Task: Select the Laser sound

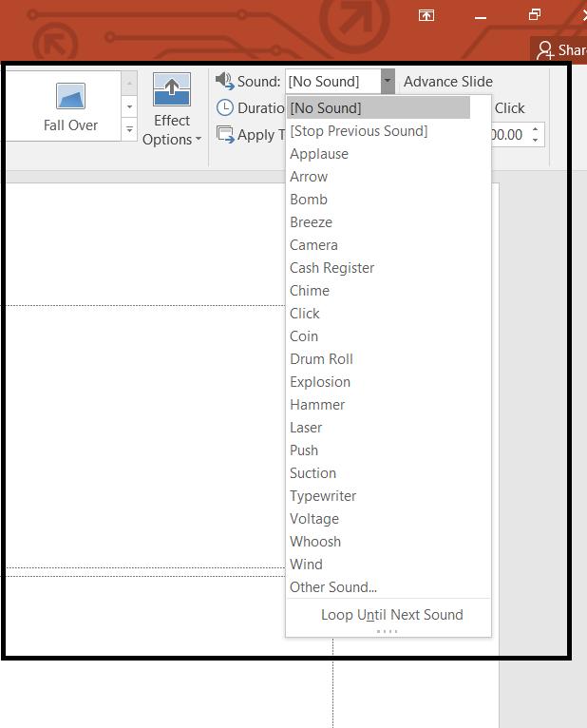Action: 388,427
